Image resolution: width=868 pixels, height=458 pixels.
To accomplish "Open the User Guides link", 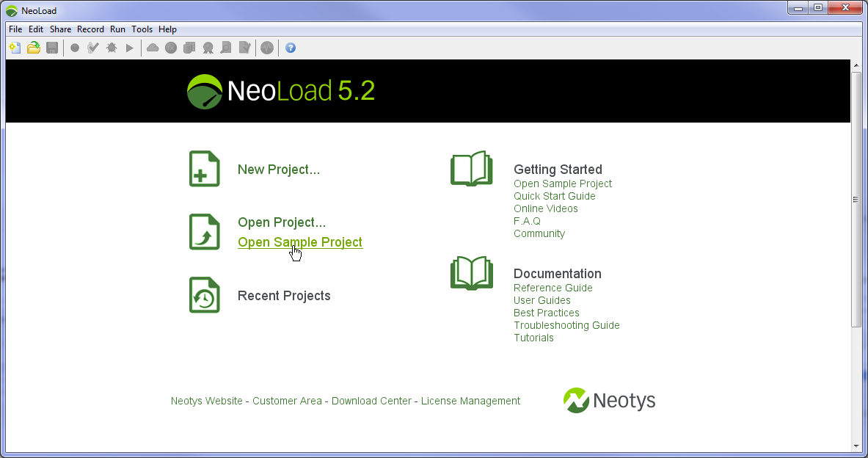I will point(542,300).
